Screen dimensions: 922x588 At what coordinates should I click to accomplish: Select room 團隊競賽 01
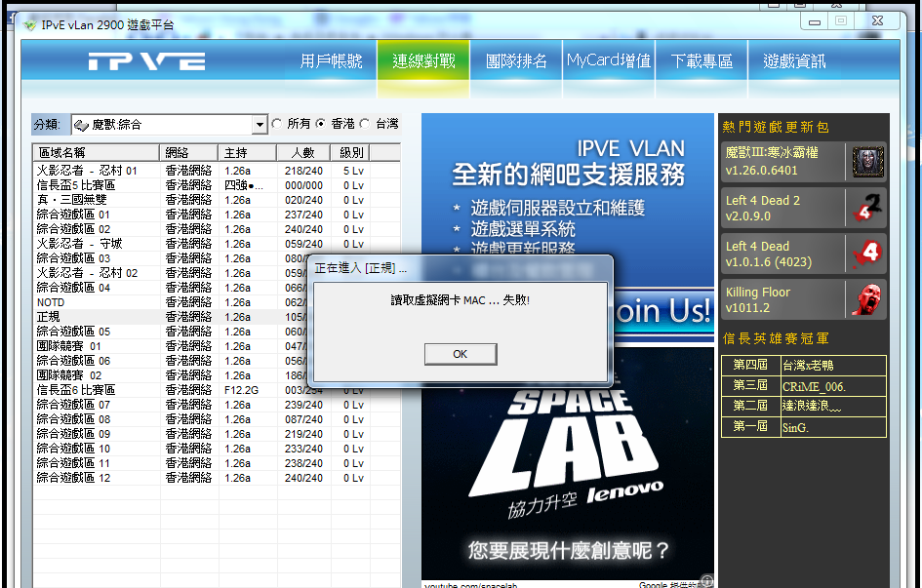[x=171, y=346]
